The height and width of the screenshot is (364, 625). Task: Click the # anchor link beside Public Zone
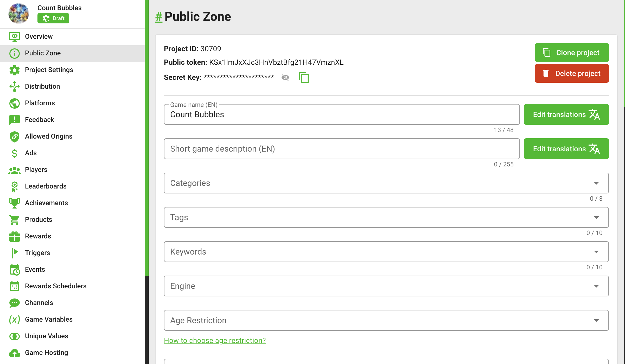[159, 17]
